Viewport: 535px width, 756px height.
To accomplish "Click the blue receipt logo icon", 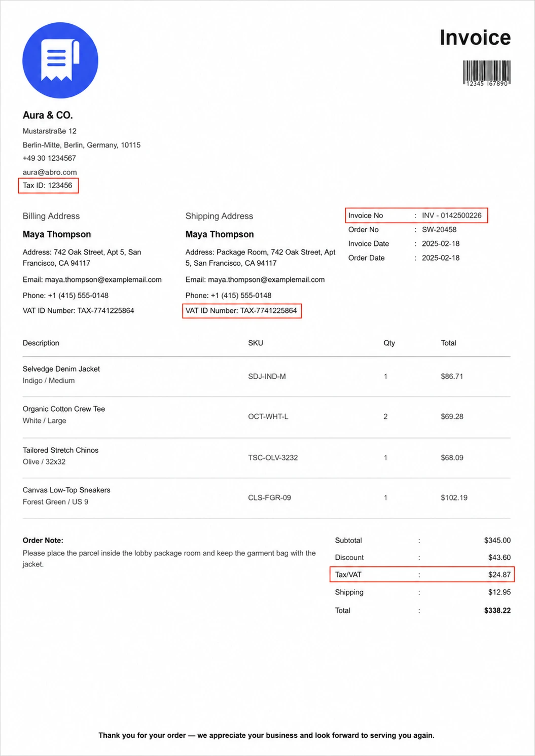I will click(x=60, y=60).
